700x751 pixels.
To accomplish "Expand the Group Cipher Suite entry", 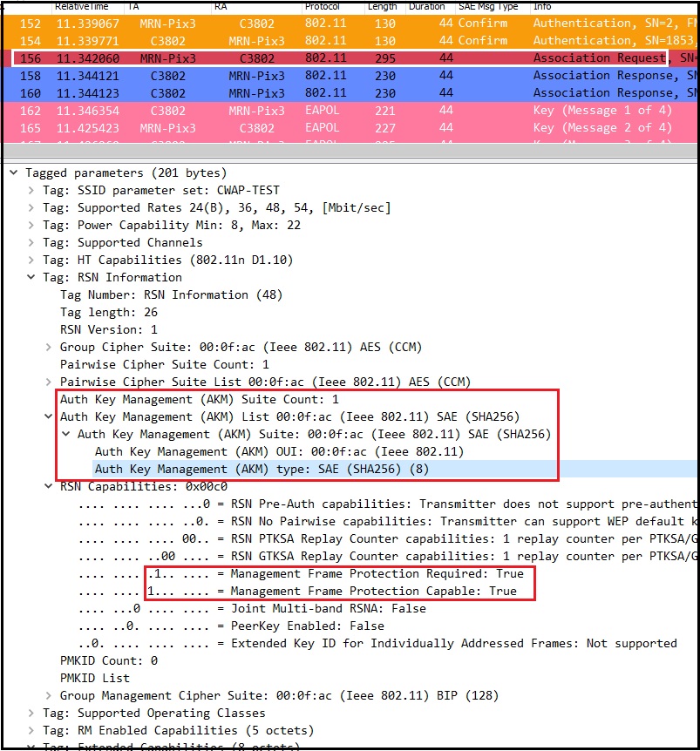I will pyautogui.click(x=48, y=347).
